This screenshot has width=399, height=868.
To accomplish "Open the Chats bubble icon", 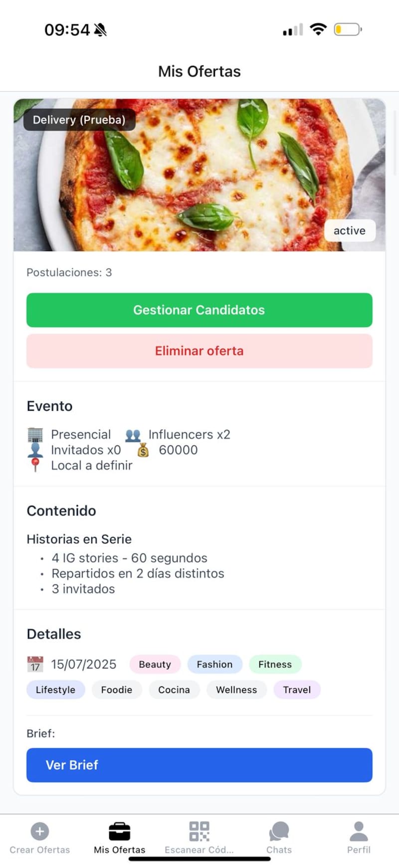I will coord(279,832).
